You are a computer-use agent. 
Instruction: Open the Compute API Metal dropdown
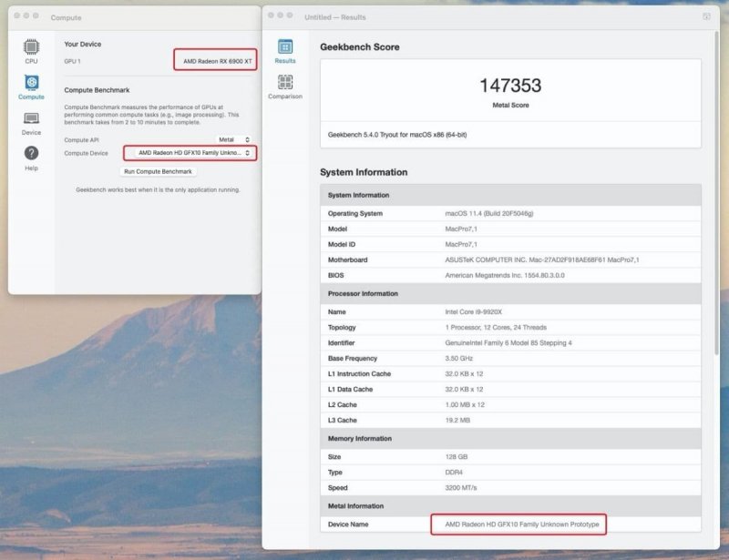pos(234,139)
